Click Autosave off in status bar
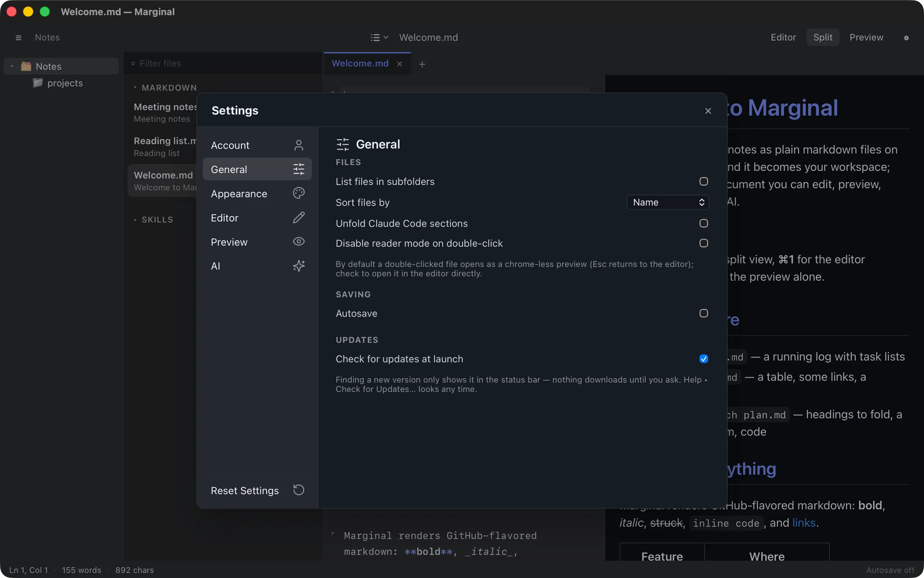This screenshot has height=578, width=924. 890,570
